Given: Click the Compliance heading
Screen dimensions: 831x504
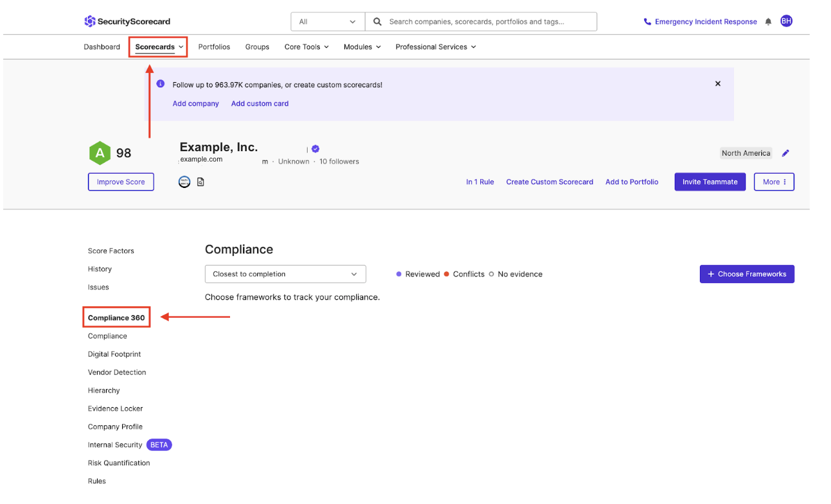Looking at the screenshot, I should [239, 249].
